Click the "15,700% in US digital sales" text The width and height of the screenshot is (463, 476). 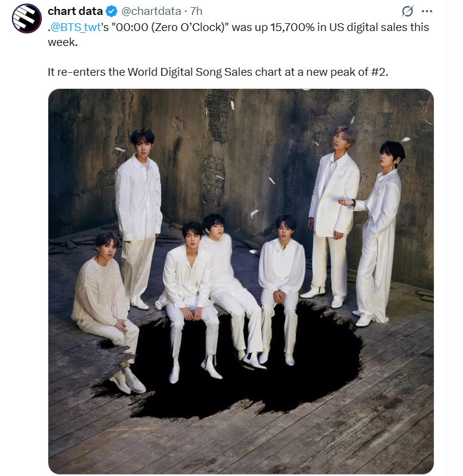[339, 27]
